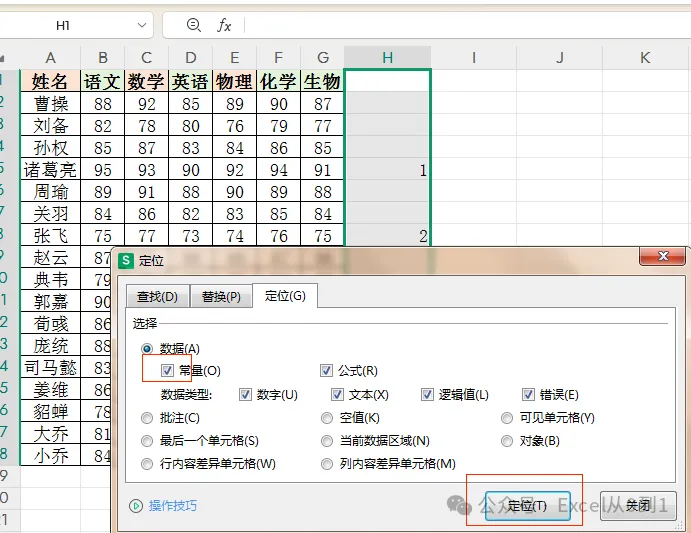Screen dimensions: 691x533
Task: Click the cell containing 曹操
Action: point(50,104)
